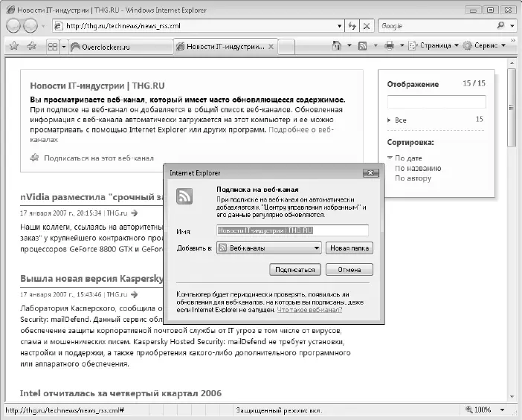Open a new blank tab
The image size is (522, 420).
point(286,47)
